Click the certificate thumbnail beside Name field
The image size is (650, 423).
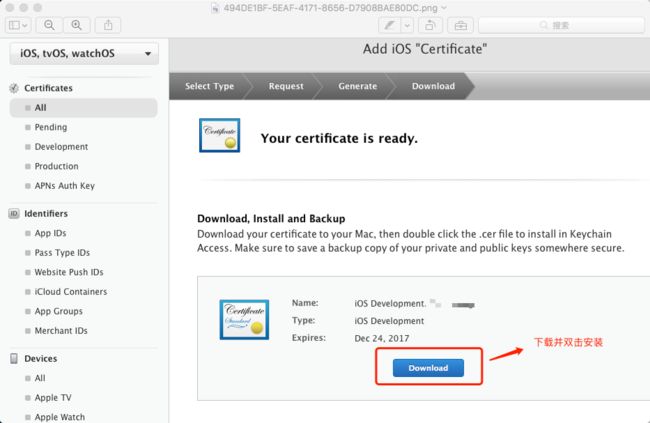(x=244, y=320)
